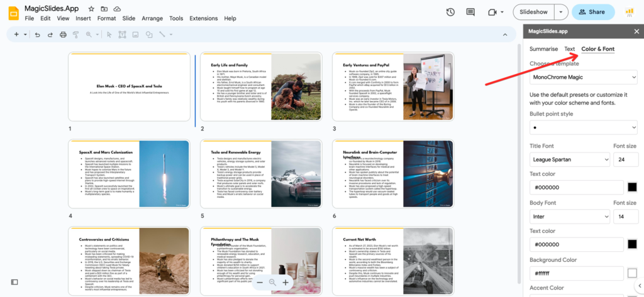This screenshot has width=644, height=297.
Task: Open the Help menu
Action: click(x=230, y=18)
